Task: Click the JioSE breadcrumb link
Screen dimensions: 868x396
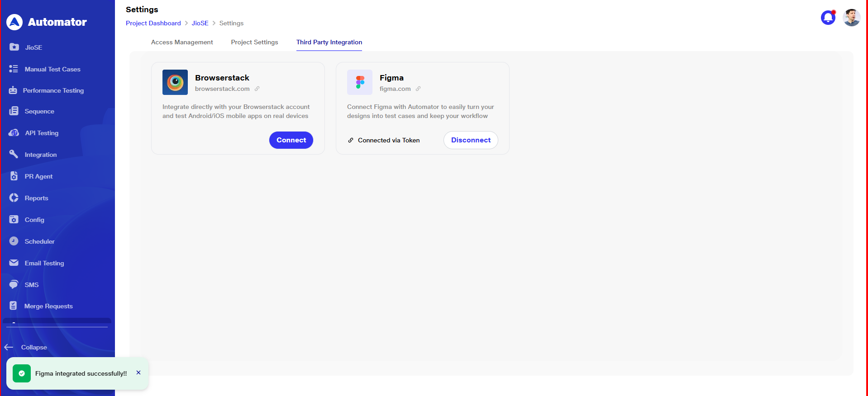Action: tap(200, 23)
